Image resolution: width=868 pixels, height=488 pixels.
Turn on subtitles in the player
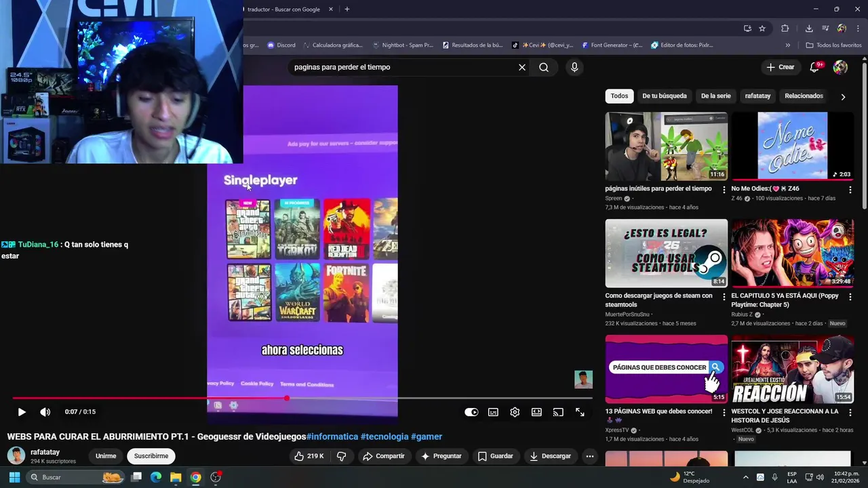point(493,411)
